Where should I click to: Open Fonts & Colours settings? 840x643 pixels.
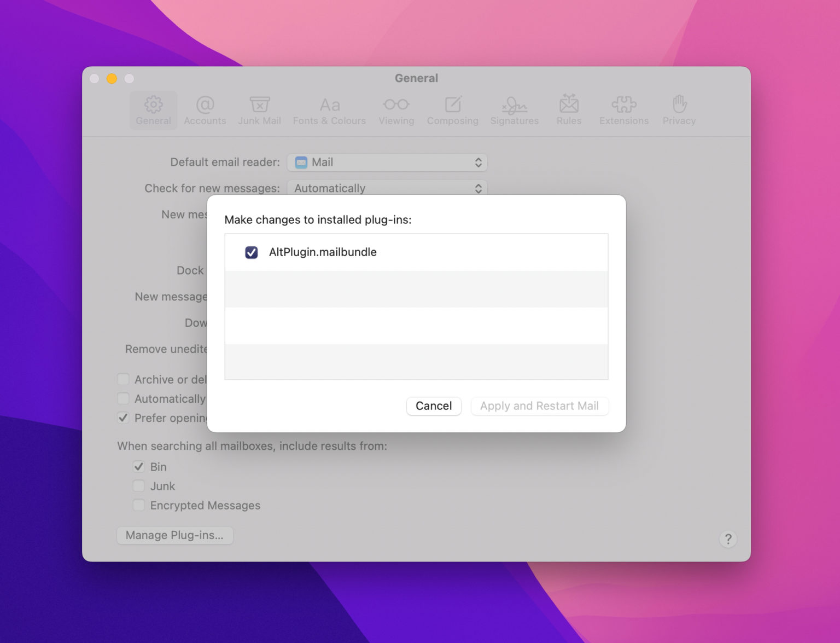[x=329, y=109]
